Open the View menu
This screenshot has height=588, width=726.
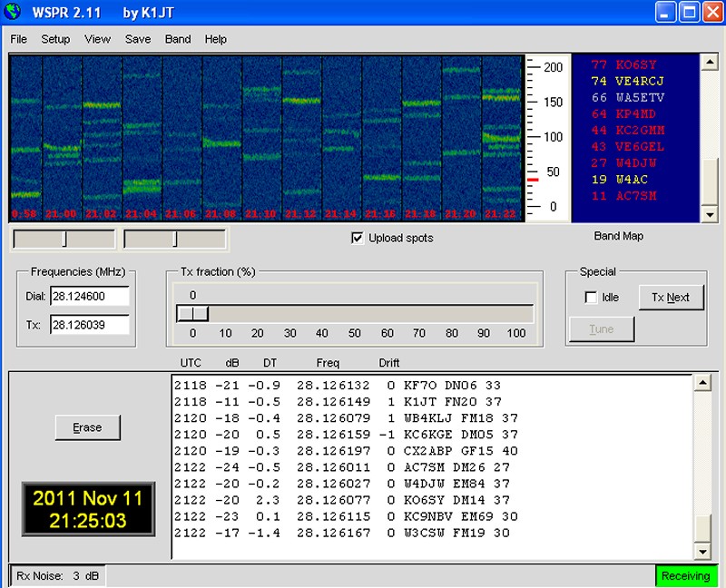coord(96,39)
